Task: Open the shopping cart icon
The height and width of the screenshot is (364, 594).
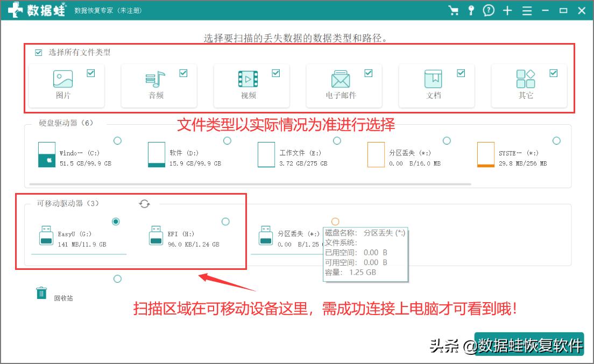Action: [x=454, y=10]
